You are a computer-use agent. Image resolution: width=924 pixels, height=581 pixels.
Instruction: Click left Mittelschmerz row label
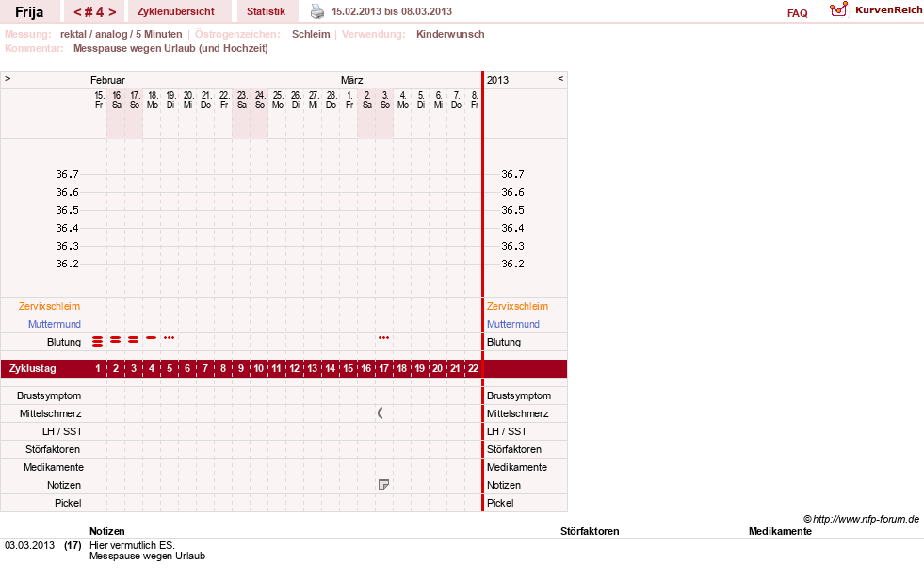(x=51, y=413)
